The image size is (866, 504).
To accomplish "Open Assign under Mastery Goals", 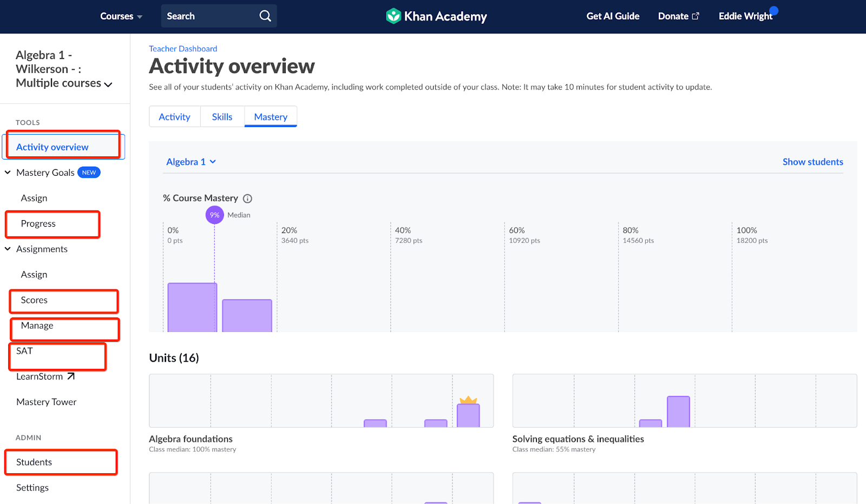I will (x=34, y=198).
